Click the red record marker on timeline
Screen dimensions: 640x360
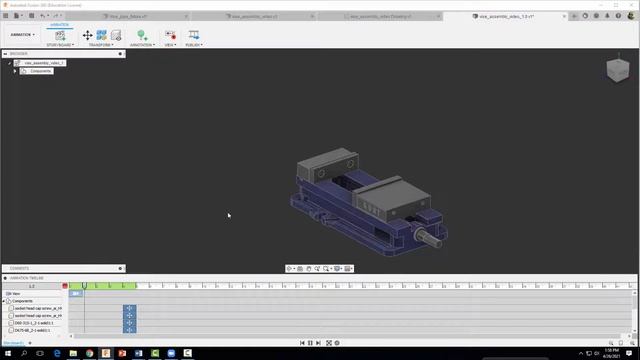pyautogui.click(x=65, y=286)
